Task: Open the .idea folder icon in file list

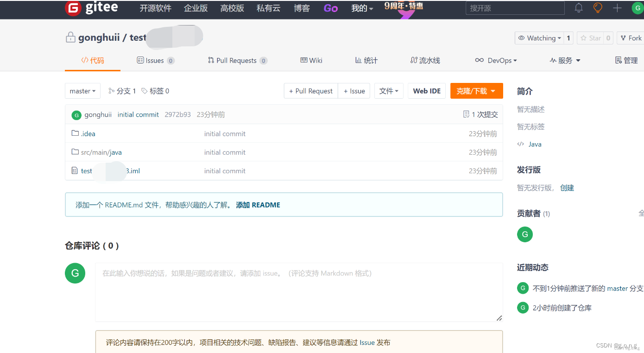Action: coord(75,133)
